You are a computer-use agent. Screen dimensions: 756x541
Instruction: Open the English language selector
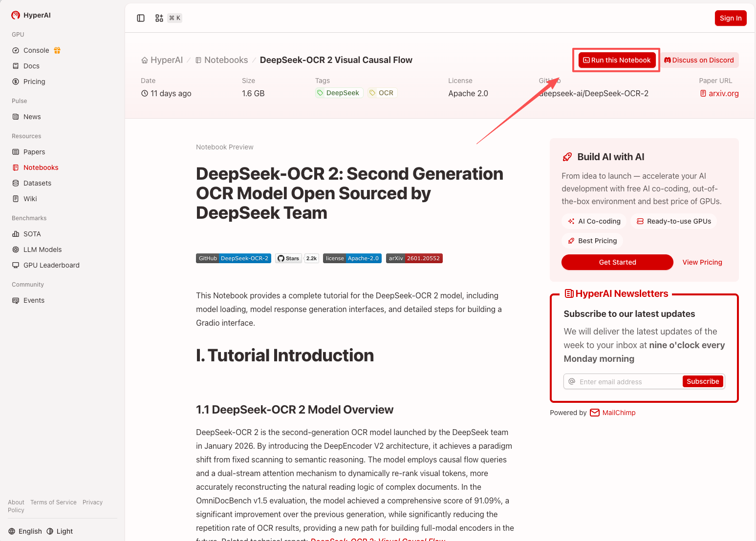pos(25,531)
